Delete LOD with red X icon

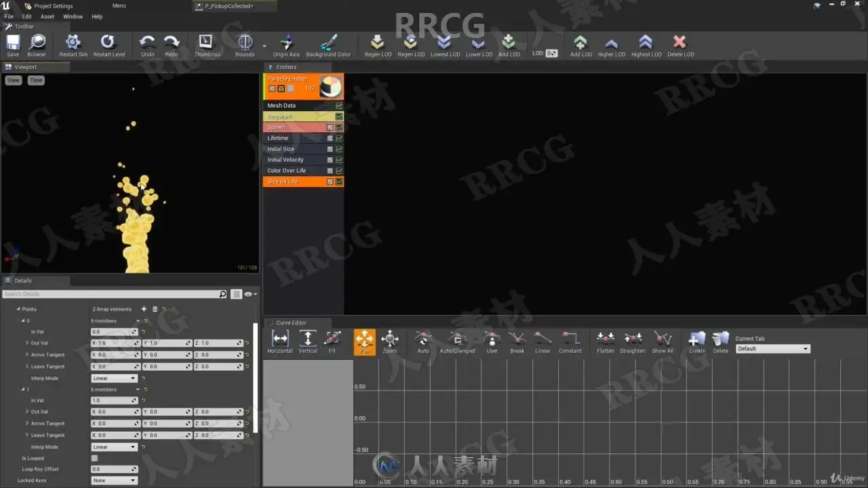point(680,45)
